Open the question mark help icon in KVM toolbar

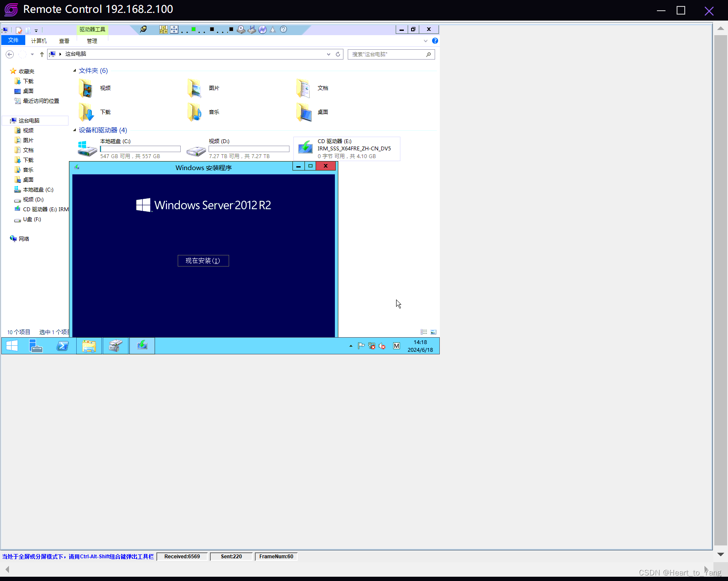click(x=283, y=29)
